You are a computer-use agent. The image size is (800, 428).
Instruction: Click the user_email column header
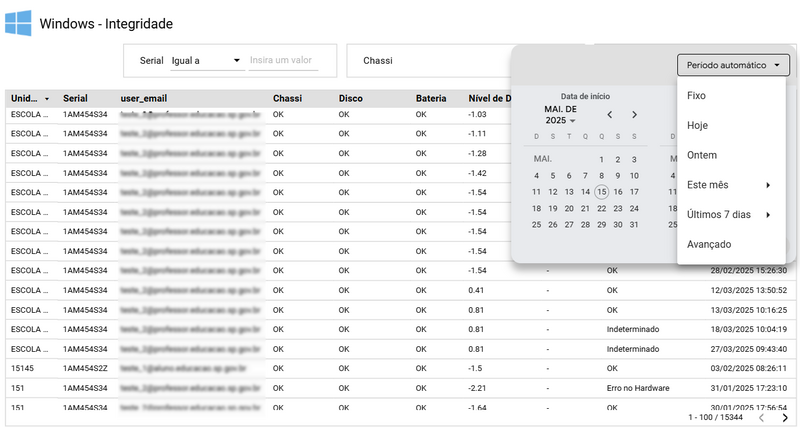click(144, 98)
